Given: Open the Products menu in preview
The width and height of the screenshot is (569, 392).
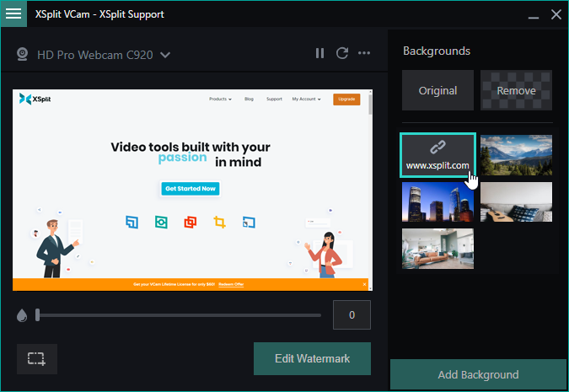Looking at the screenshot, I should pos(220,99).
